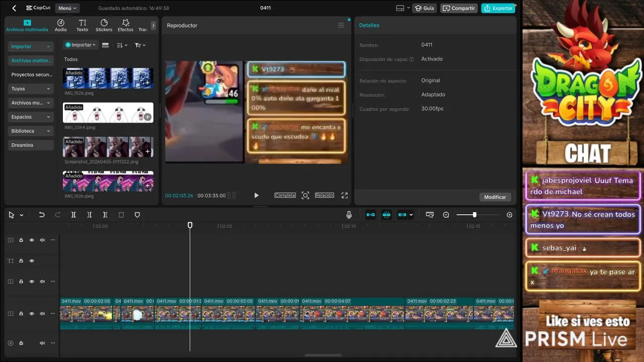The image size is (644, 362).
Task: Expand the Biblioteca section
Action: (x=31, y=131)
